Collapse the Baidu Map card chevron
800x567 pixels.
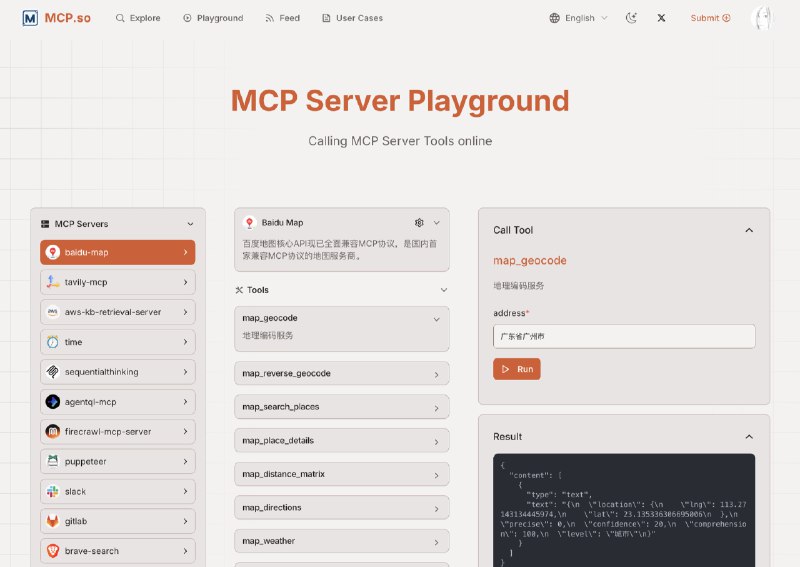437,223
